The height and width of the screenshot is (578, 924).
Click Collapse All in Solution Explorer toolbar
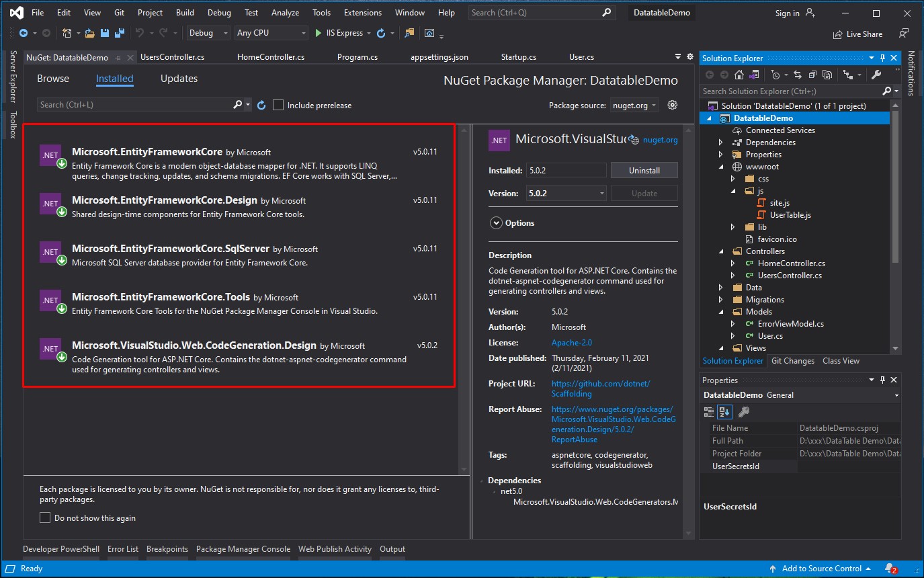tap(812, 75)
